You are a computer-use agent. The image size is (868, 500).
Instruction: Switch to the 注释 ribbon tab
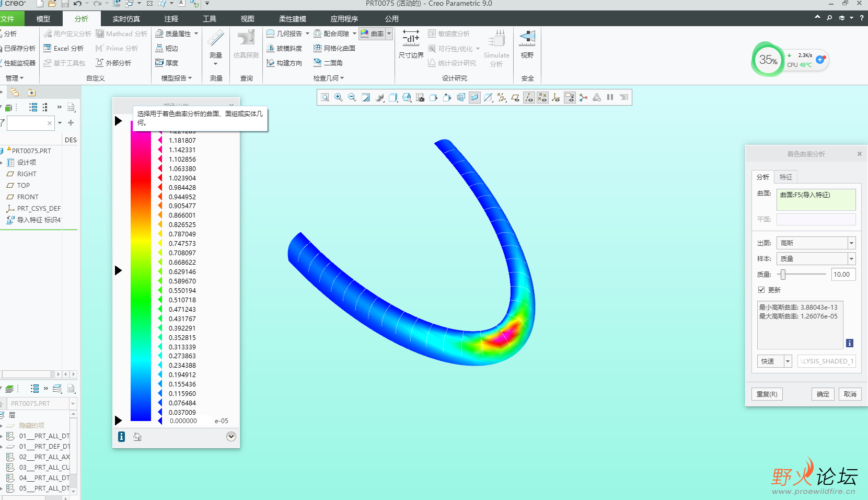coord(171,19)
